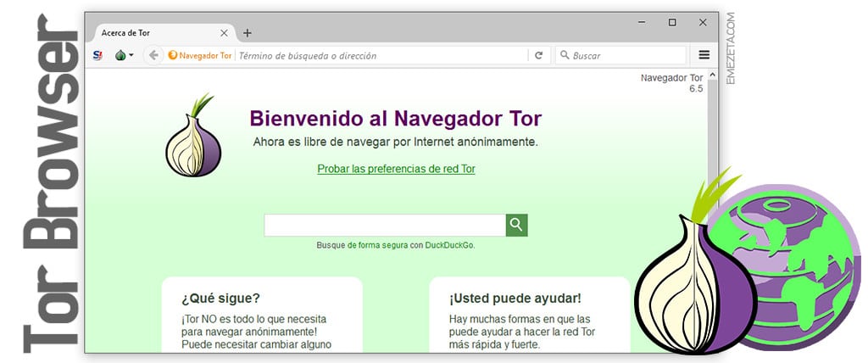Click the green search magnifier button
The height and width of the screenshot is (363, 868).
[x=516, y=225]
